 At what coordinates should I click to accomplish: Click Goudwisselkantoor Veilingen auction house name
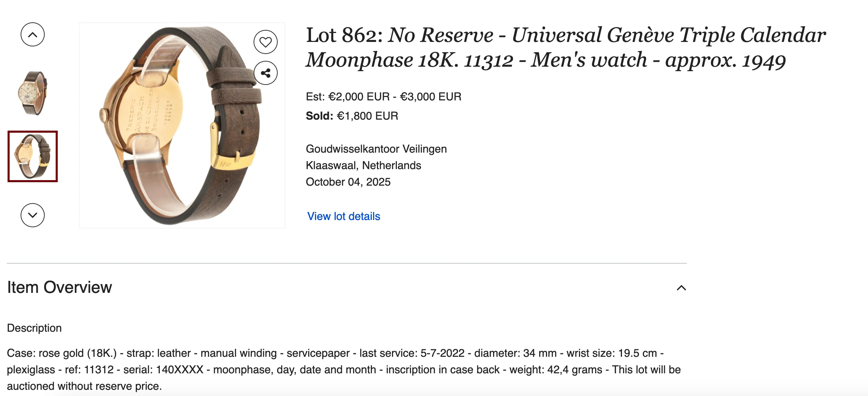[376, 149]
